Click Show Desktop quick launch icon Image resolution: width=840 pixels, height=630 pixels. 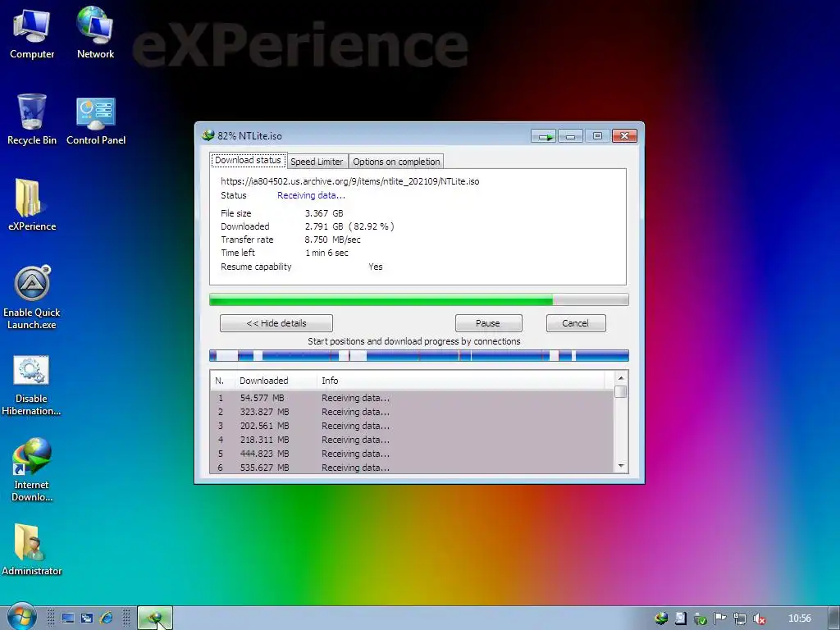click(x=68, y=619)
